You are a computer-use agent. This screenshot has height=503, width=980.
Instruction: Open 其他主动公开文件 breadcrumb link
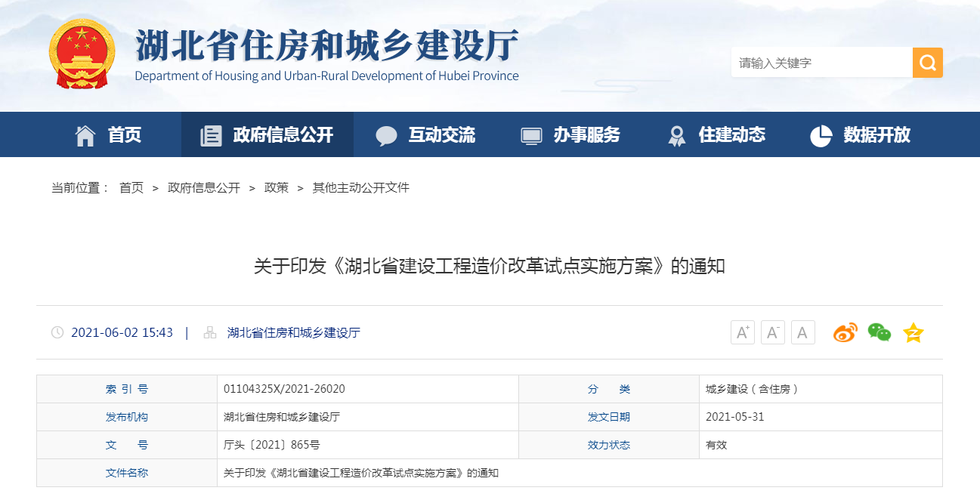(x=360, y=188)
